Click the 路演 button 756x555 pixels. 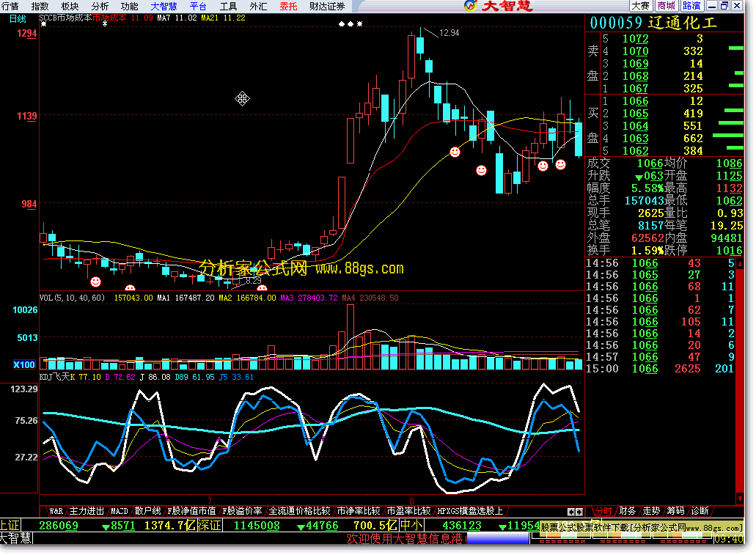(691, 6)
